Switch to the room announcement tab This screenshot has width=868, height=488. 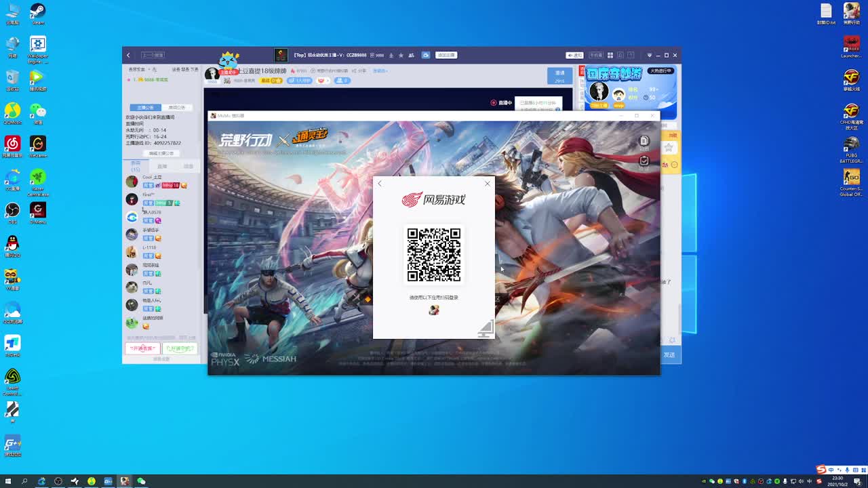coord(177,108)
